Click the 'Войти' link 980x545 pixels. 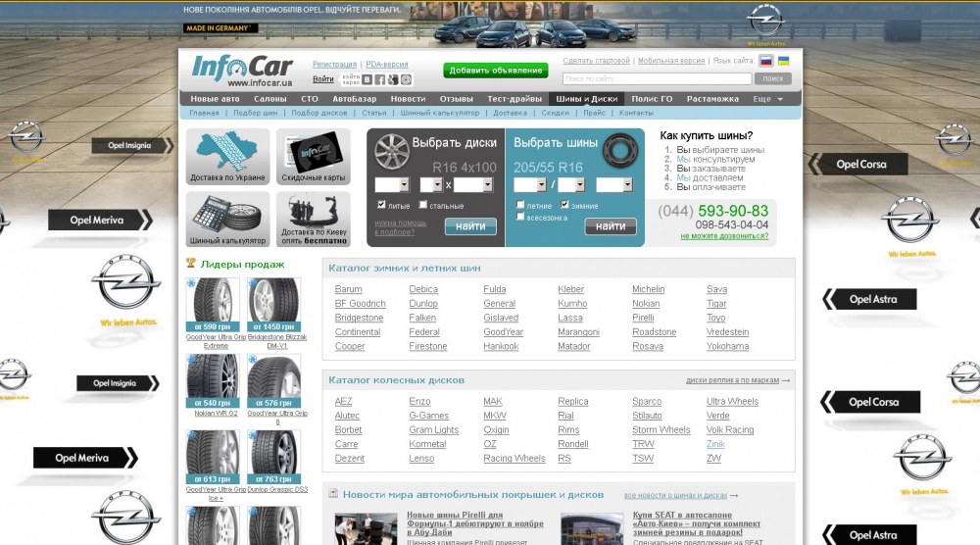(x=323, y=79)
